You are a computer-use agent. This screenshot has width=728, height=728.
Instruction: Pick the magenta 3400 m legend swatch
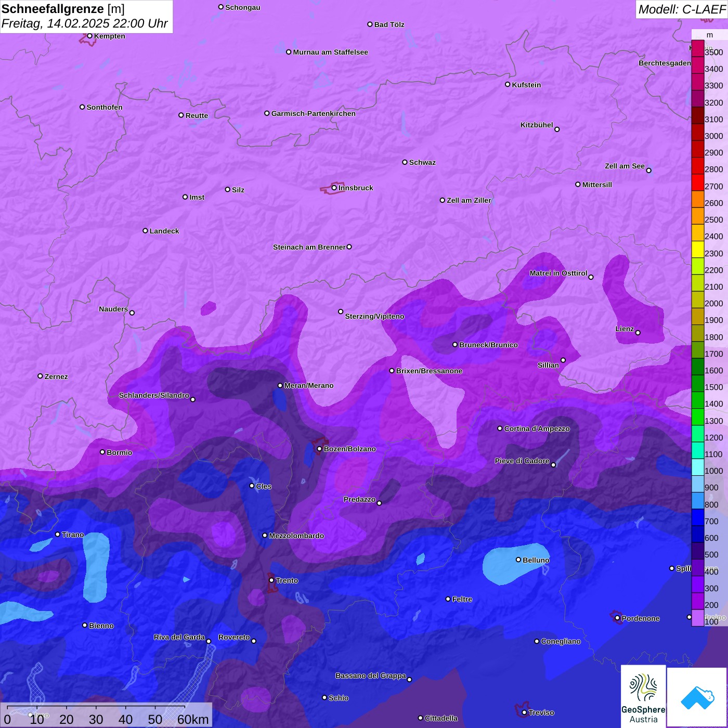pyautogui.click(x=698, y=64)
